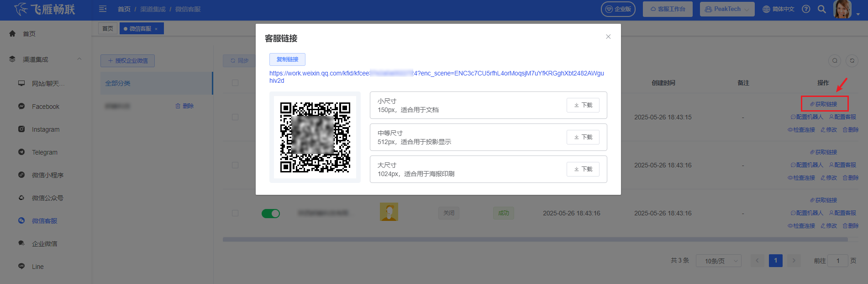This screenshot has width=868, height=284.
Task: Click the 飞雁畅联 logo
Action: coord(44,9)
